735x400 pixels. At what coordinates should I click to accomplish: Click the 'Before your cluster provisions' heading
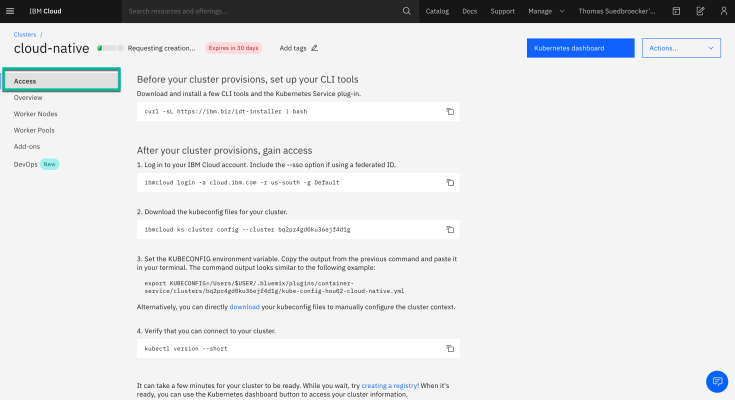pos(248,79)
